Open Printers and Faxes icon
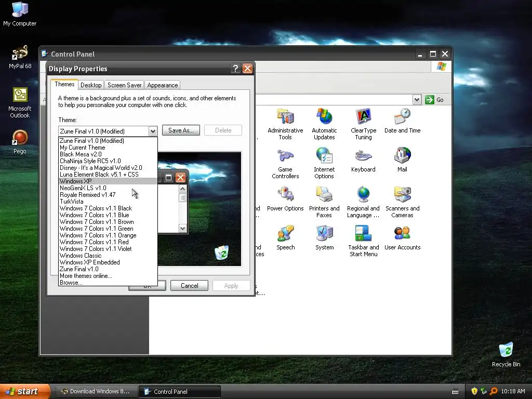 pyautogui.click(x=324, y=202)
